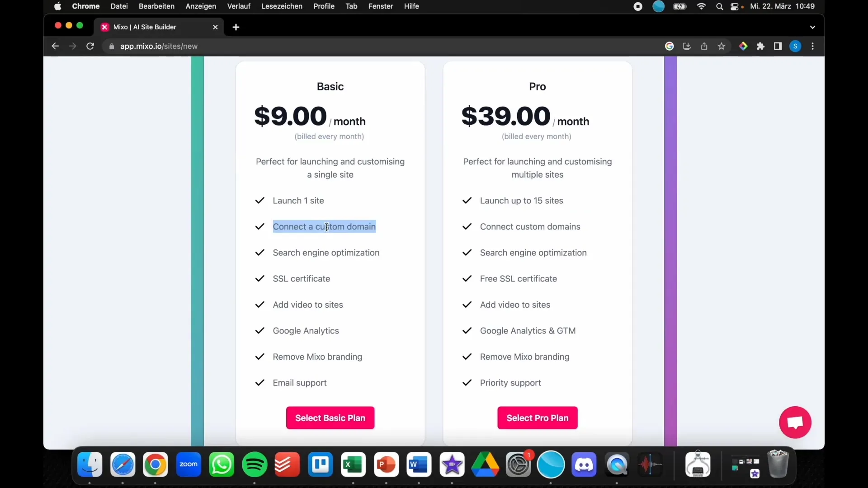Click the Mixo tab label
The width and height of the screenshot is (868, 488).
coord(145,27)
